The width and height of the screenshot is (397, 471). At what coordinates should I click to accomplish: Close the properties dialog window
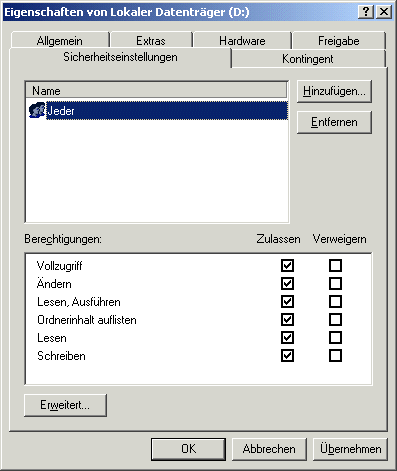[x=384, y=12]
